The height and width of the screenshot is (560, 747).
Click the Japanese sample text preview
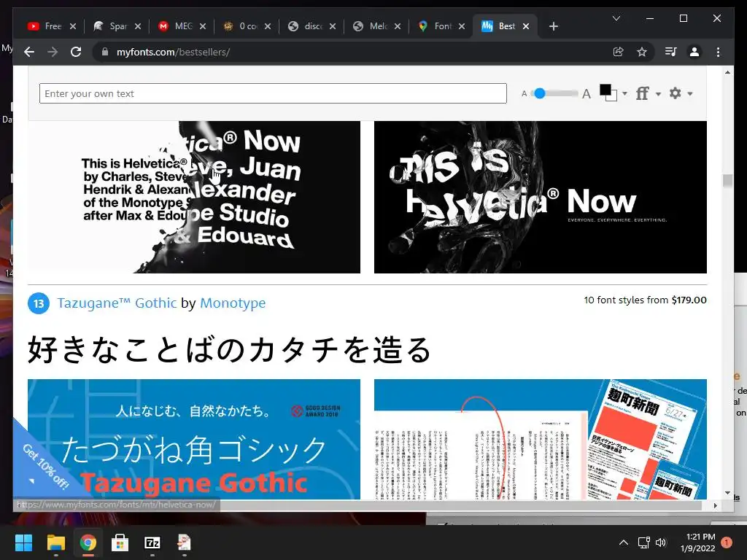(230, 349)
